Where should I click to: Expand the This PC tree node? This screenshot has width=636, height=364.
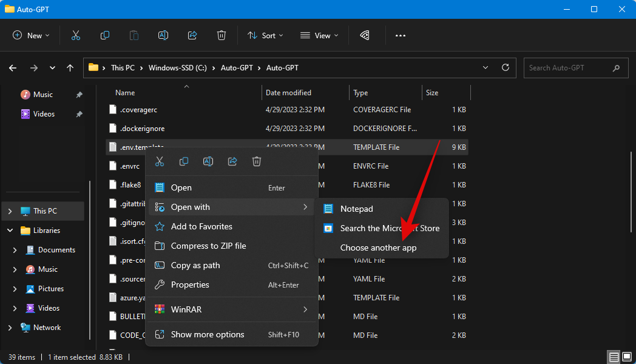pos(10,211)
